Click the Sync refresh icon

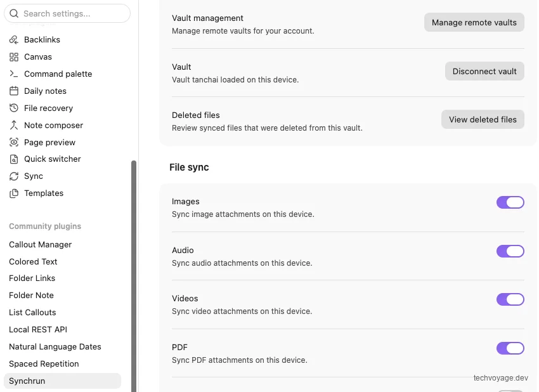click(14, 176)
